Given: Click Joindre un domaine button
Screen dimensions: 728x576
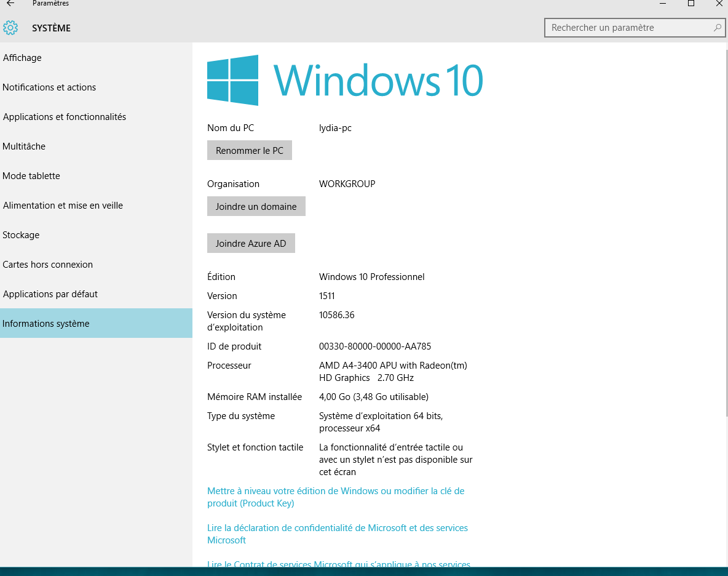Looking at the screenshot, I should [x=256, y=207].
